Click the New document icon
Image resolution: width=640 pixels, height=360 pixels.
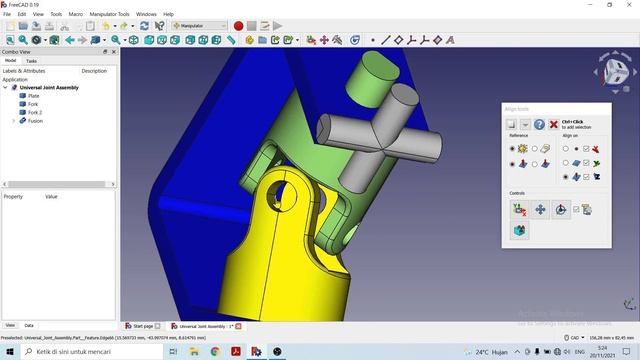(10, 26)
